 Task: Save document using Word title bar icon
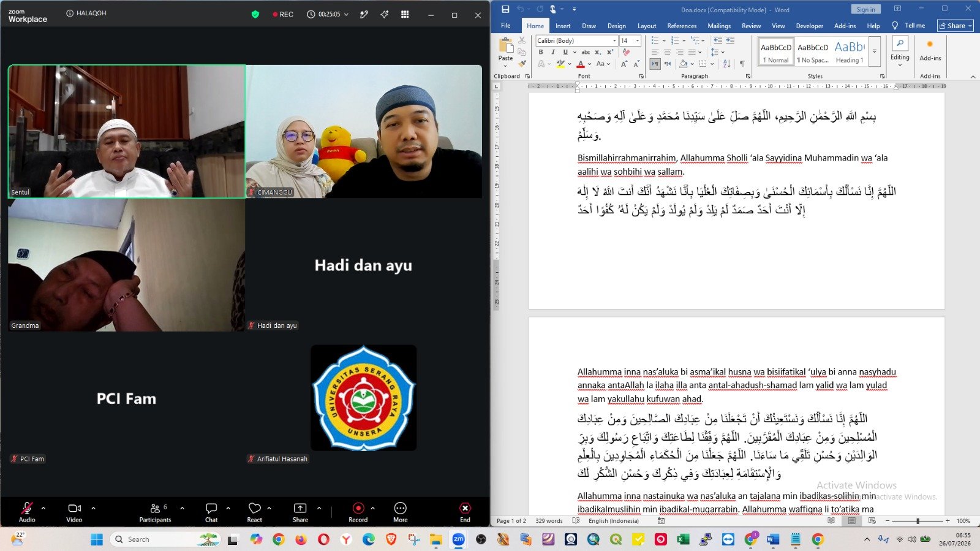pos(505,9)
